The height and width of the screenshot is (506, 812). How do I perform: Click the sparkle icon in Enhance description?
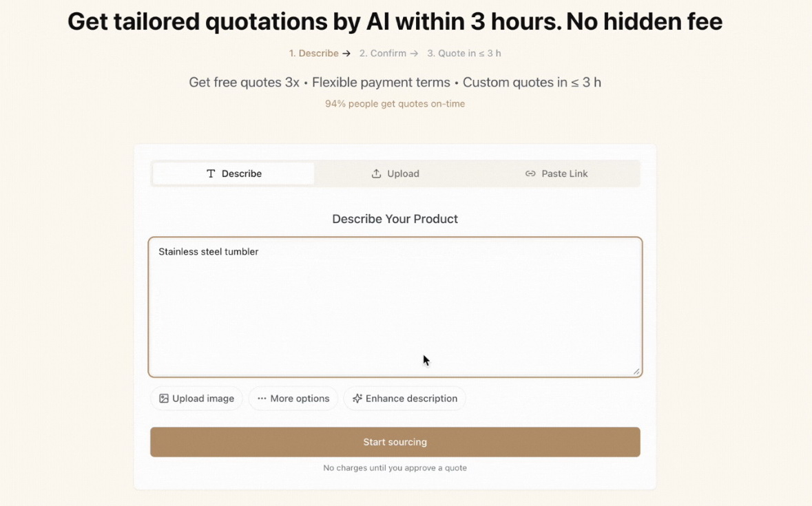pos(357,399)
